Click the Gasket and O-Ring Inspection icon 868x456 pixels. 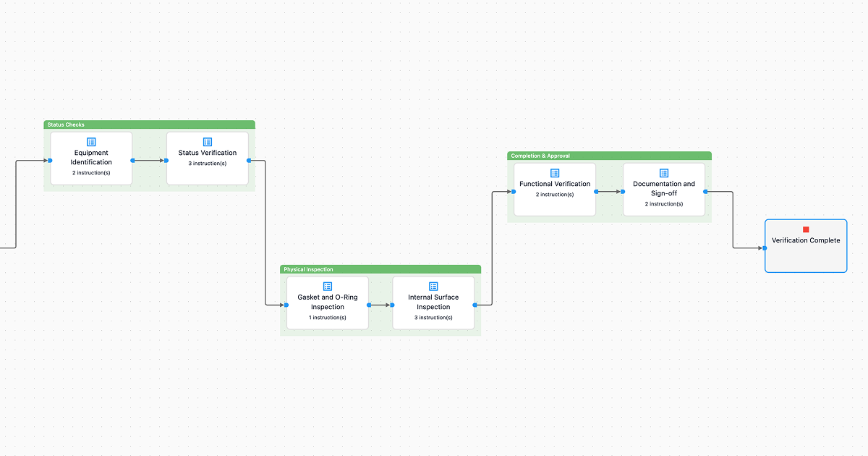(x=328, y=287)
